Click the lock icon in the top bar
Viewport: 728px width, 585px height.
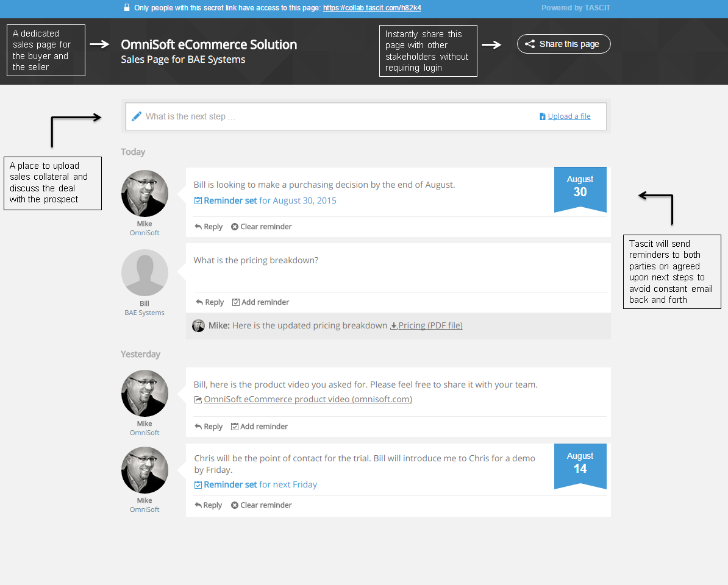pos(127,7)
